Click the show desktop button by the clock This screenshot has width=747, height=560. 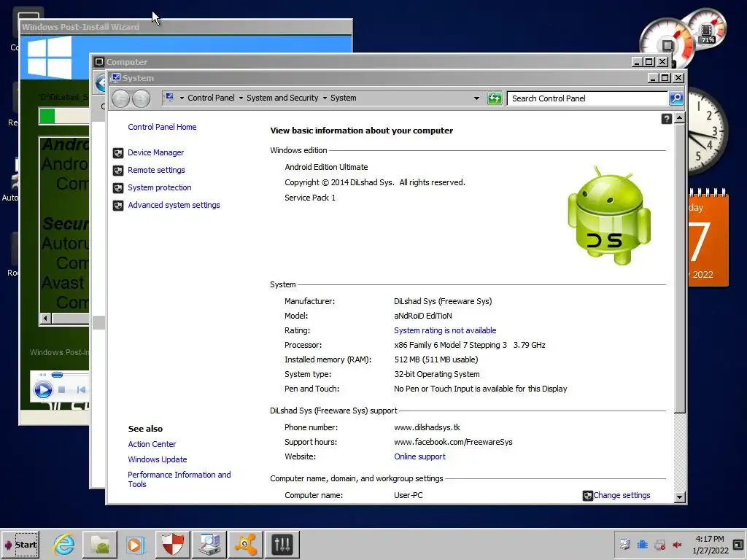click(738, 544)
